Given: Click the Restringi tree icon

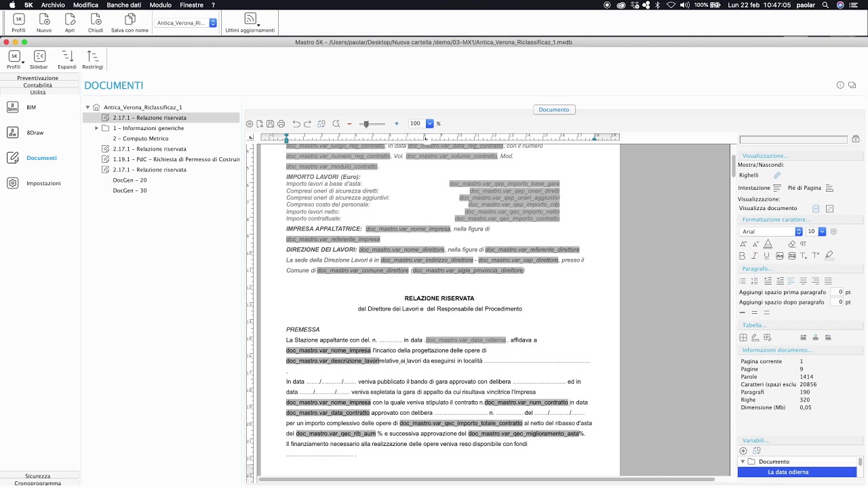Looking at the screenshot, I should tap(92, 56).
